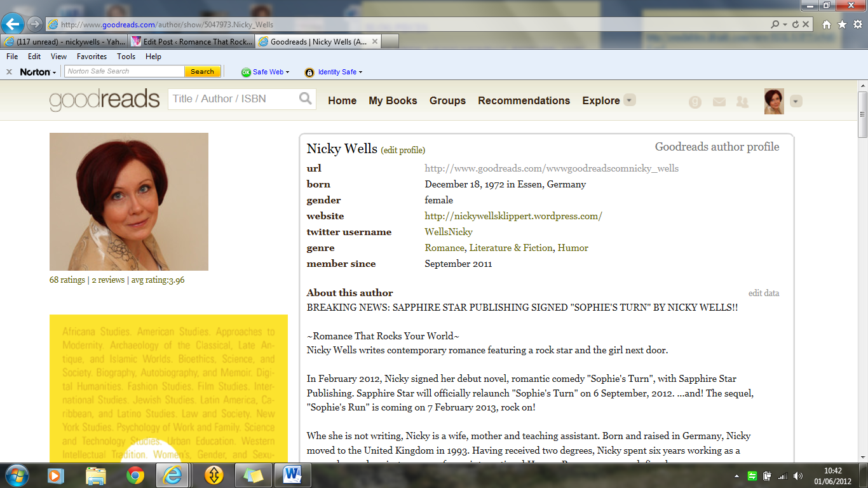The image size is (868, 488).
Task: Click the Title / Author / ISBN search field
Action: point(233,98)
